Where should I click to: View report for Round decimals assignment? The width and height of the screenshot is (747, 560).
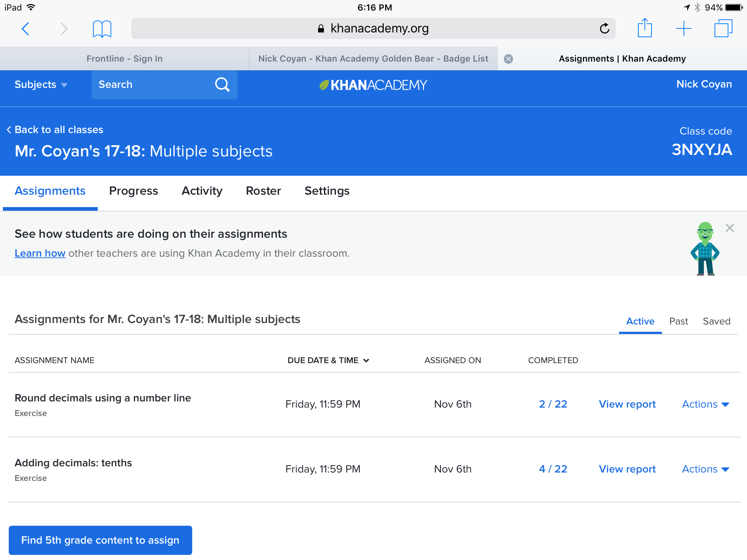pyautogui.click(x=627, y=404)
